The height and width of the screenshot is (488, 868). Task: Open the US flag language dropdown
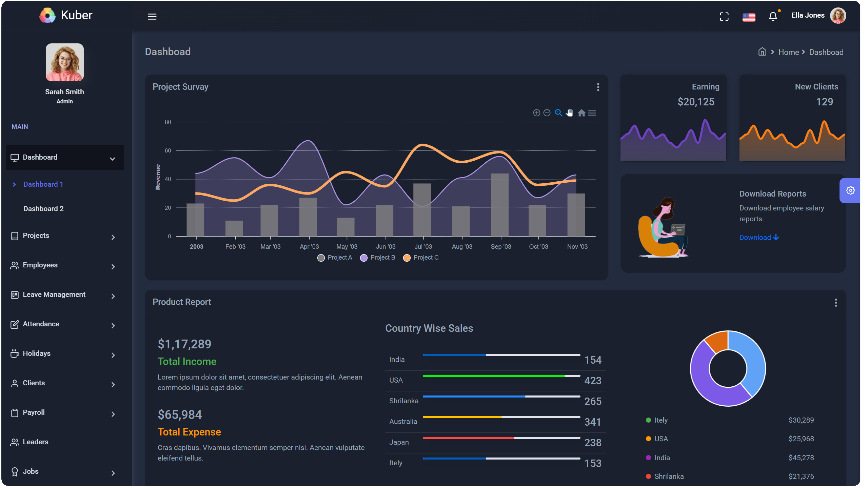(749, 17)
